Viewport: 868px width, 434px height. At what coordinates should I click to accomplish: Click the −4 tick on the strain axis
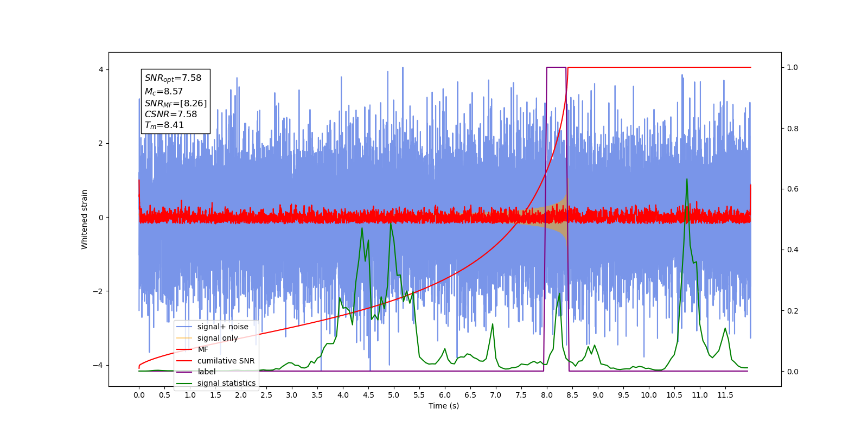click(98, 365)
